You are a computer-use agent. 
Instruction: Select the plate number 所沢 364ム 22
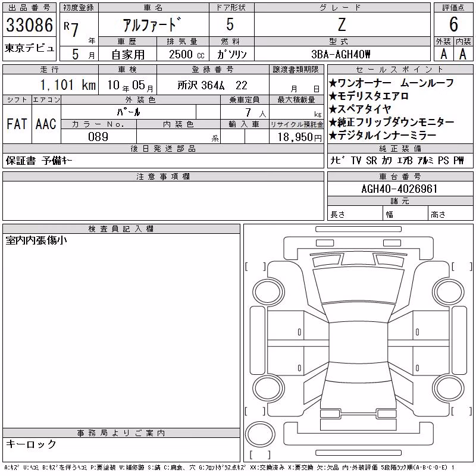point(212,85)
